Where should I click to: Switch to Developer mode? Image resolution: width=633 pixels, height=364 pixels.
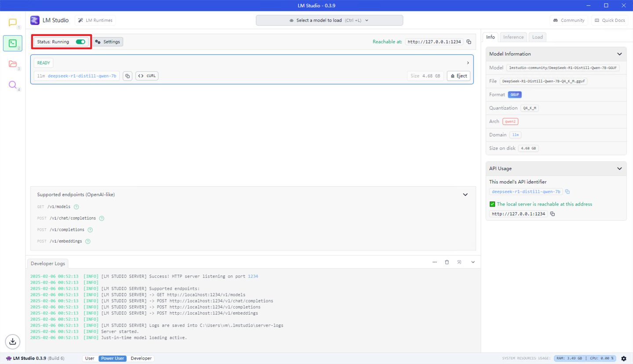click(141, 358)
